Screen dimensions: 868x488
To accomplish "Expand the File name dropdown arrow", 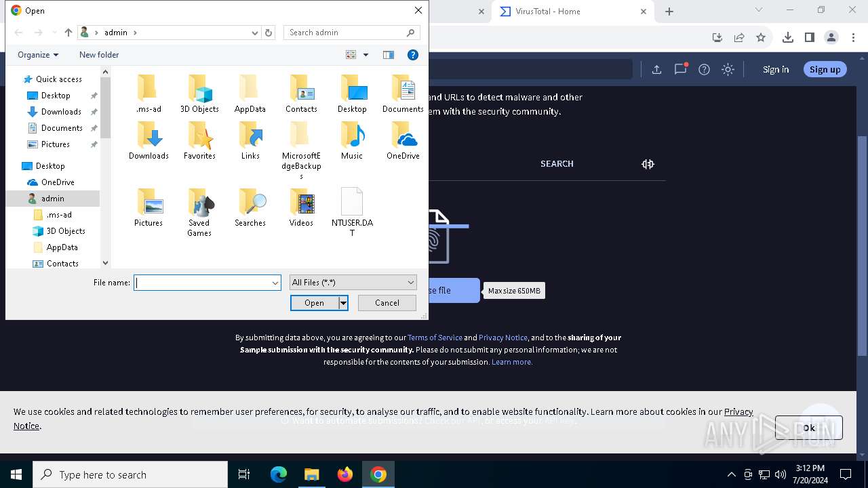I will pos(275,283).
